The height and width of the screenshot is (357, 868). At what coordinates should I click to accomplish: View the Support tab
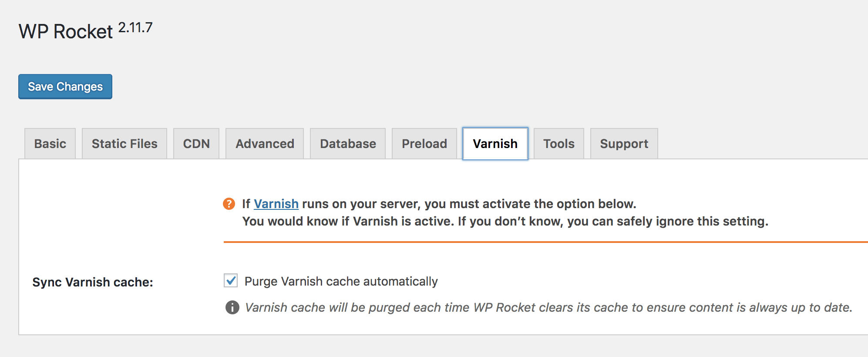tap(624, 144)
